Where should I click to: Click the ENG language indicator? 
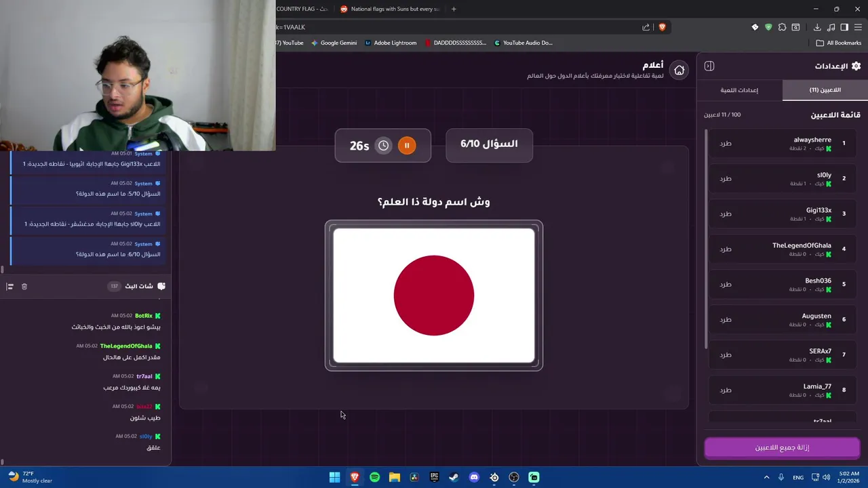pyautogui.click(x=798, y=477)
